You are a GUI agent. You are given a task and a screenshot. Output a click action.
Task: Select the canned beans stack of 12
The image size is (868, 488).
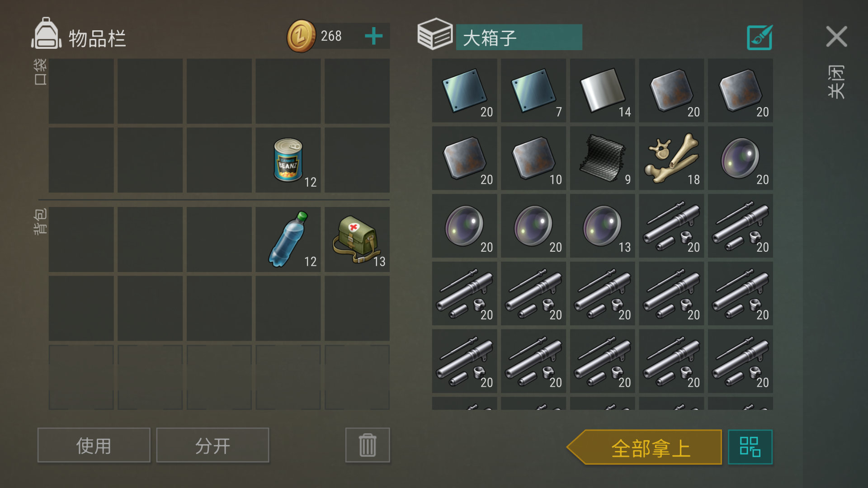288,160
